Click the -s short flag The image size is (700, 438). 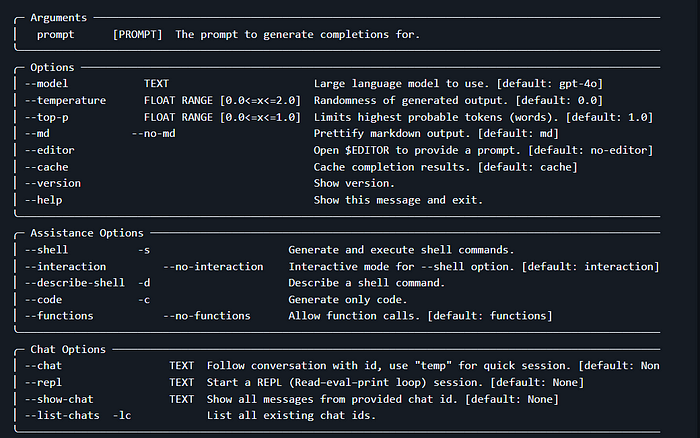(x=144, y=250)
